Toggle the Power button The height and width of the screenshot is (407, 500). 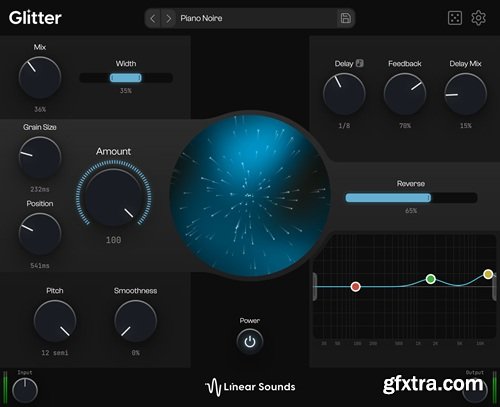250,342
